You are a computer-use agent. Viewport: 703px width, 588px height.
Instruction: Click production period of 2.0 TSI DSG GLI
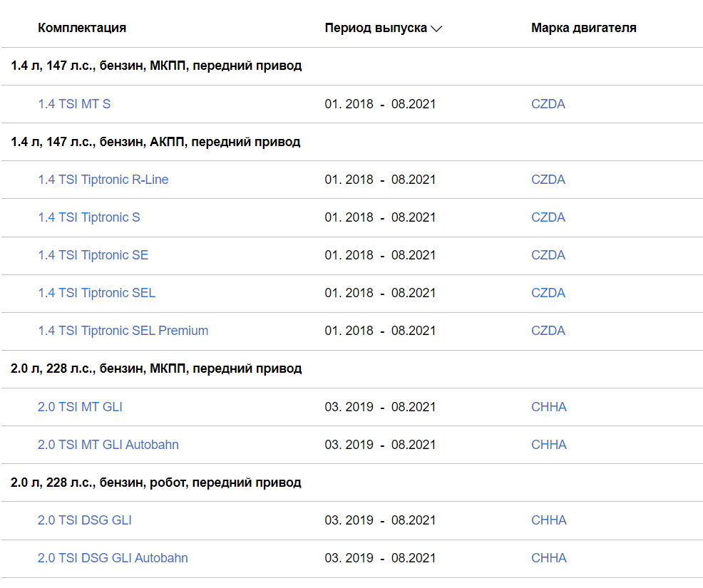(x=380, y=520)
